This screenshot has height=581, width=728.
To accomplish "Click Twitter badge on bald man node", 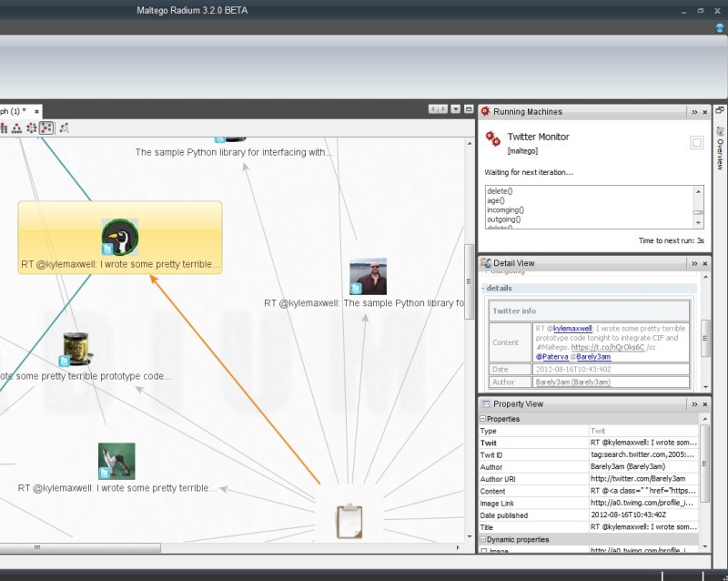I will pos(356,289).
